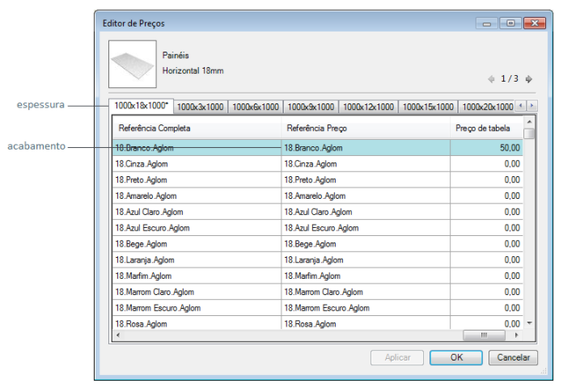Switch to the 1000x3x1000 tab

coord(200,107)
